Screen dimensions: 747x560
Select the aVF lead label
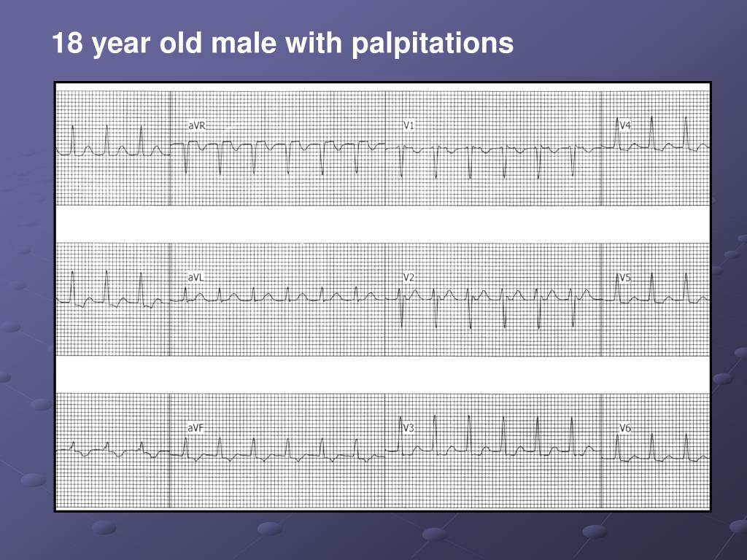point(196,428)
